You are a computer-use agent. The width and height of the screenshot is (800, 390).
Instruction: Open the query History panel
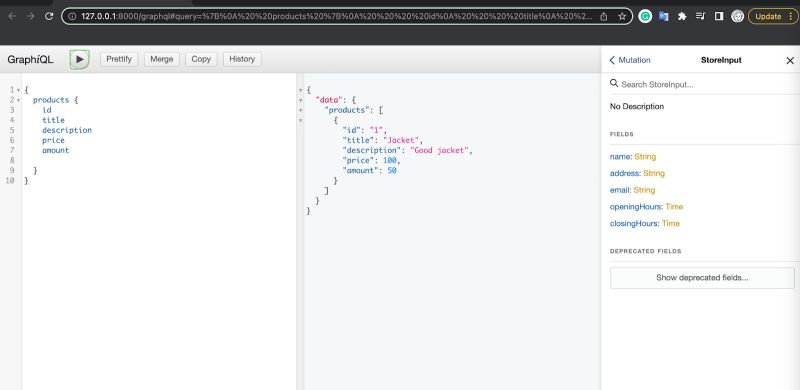click(242, 59)
